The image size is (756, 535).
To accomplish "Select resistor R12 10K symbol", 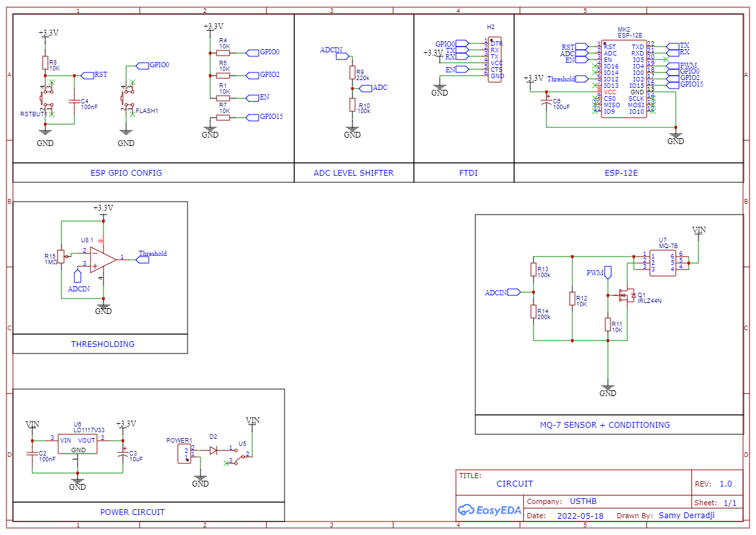I will pyautogui.click(x=572, y=299).
